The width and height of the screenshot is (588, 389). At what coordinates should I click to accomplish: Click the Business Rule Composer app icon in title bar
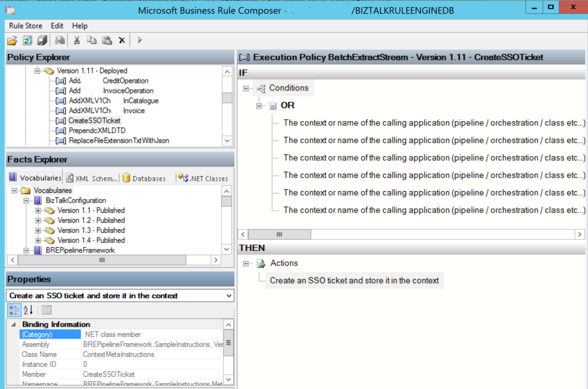point(10,10)
